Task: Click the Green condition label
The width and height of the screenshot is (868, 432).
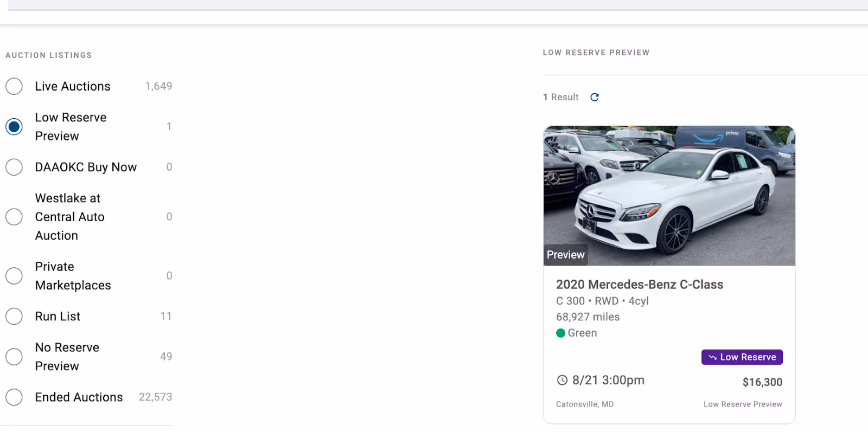Action: tap(582, 333)
